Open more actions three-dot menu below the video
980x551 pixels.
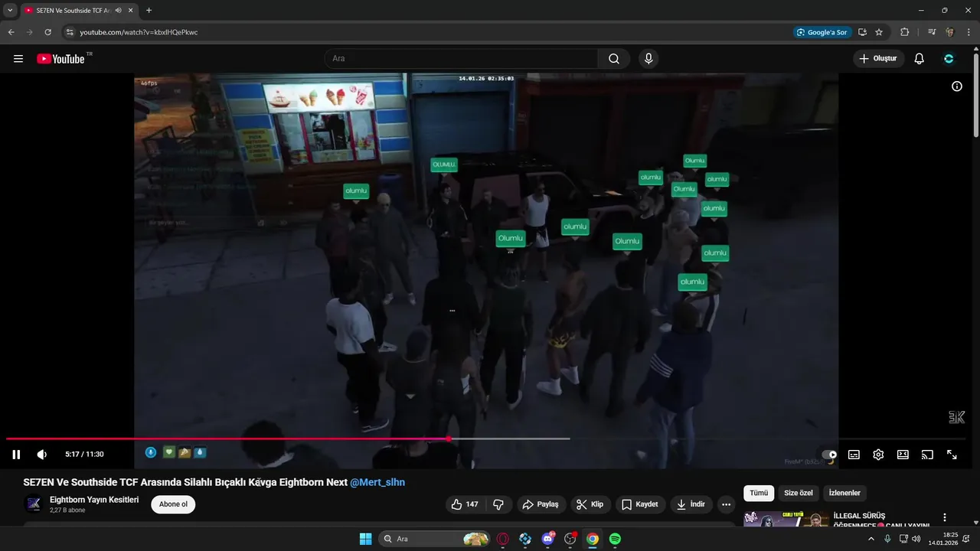tap(726, 504)
